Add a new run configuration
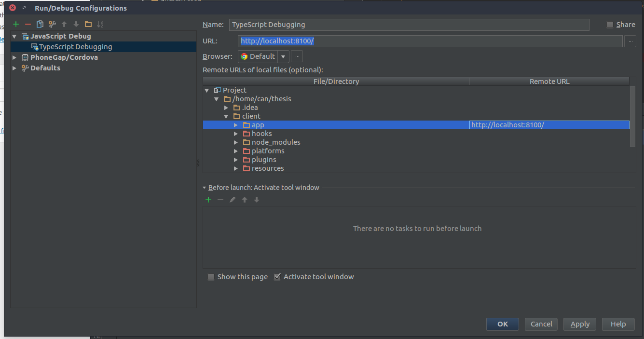Viewport: 644px width, 339px height. tap(16, 24)
